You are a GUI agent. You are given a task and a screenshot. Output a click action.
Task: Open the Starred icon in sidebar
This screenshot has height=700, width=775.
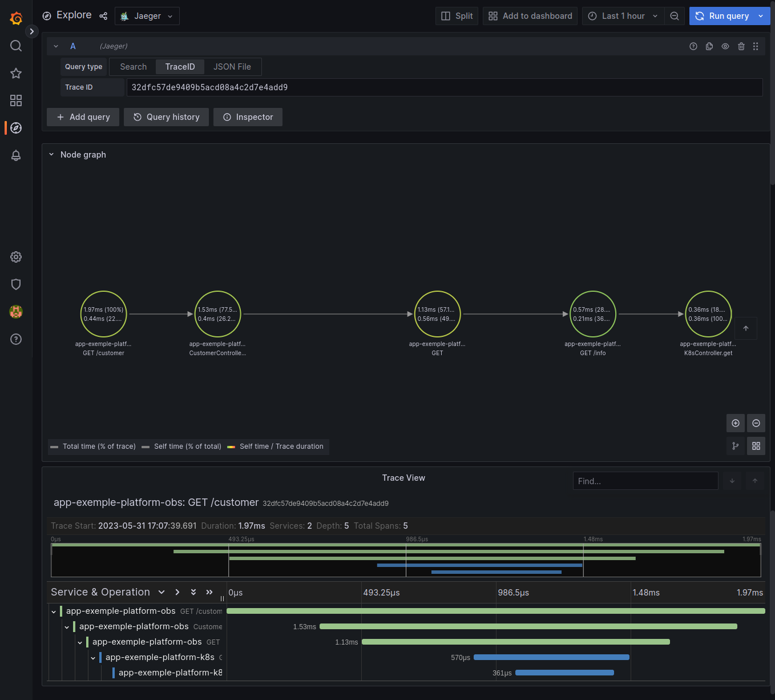click(16, 73)
